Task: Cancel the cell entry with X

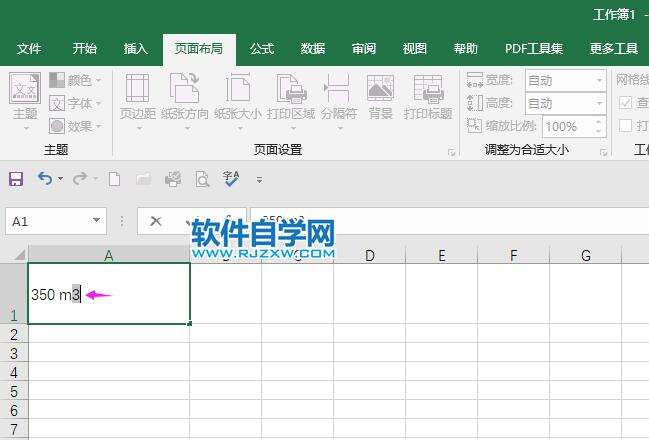Action: (x=156, y=221)
